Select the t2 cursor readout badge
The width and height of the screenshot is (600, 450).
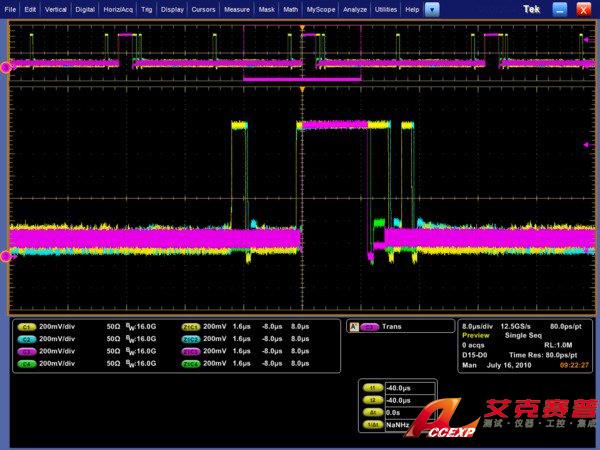(x=371, y=399)
